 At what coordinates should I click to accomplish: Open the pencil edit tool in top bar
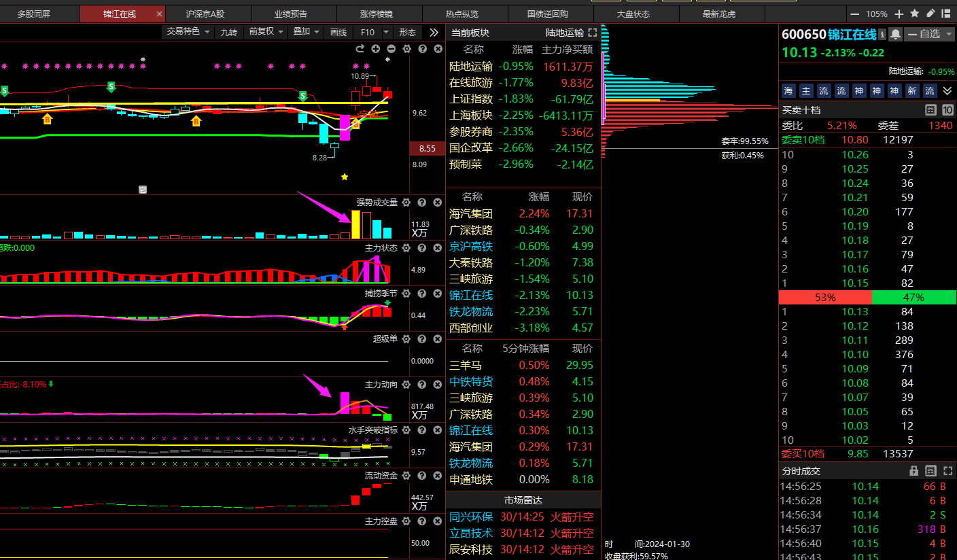click(930, 13)
